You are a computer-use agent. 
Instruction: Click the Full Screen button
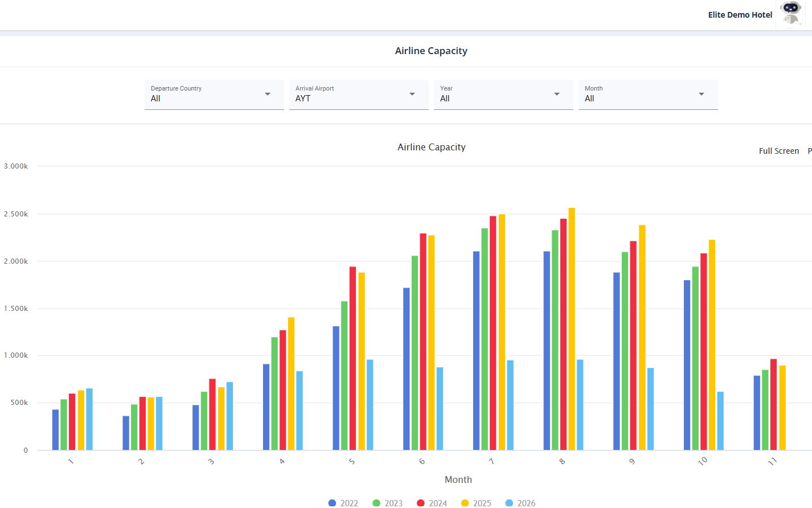coord(778,151)
